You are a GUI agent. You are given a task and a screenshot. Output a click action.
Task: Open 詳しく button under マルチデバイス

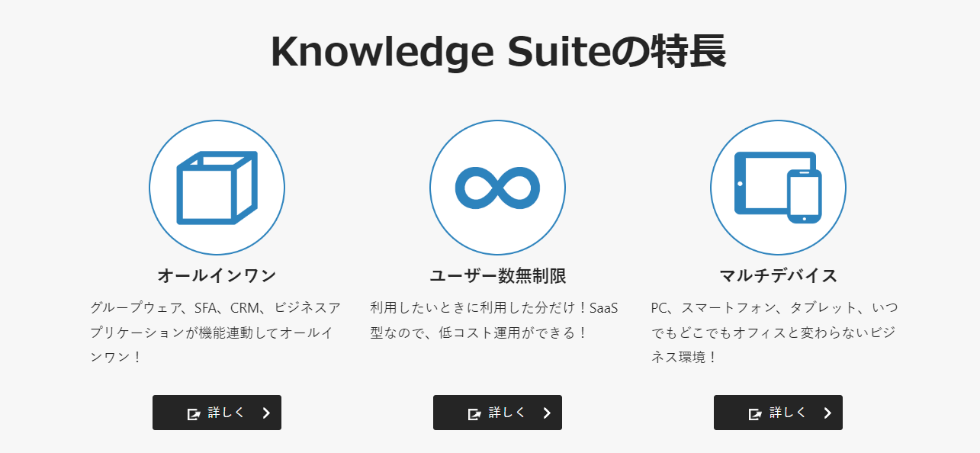click(778, 413)
